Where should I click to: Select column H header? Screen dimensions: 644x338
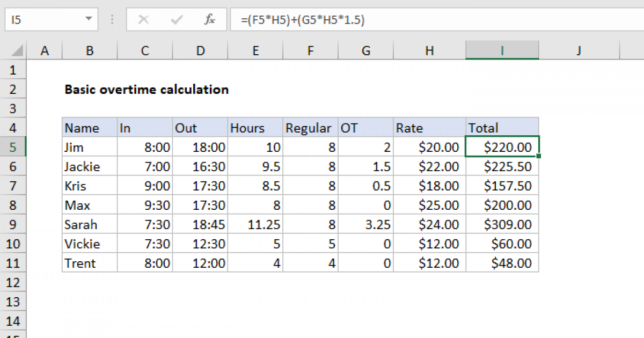pyautogui.click(x=429, y=50)
